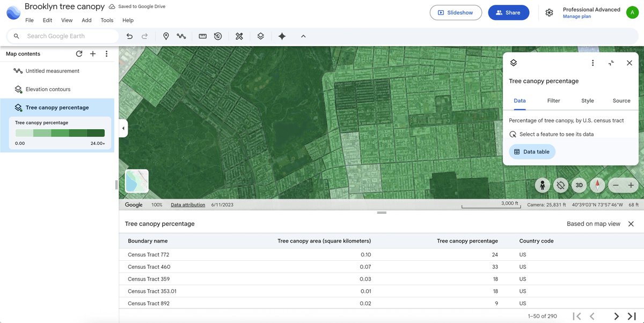Click the middle green legend swatch
Image resolution: width=644 pixels, height=323 pixels.
tap(60, 133)
